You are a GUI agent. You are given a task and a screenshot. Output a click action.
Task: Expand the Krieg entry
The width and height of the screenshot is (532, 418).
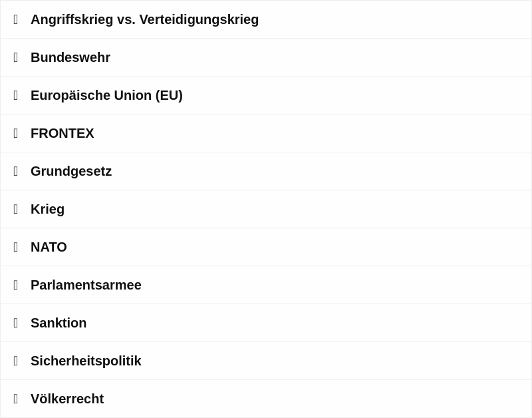(266, 209)
